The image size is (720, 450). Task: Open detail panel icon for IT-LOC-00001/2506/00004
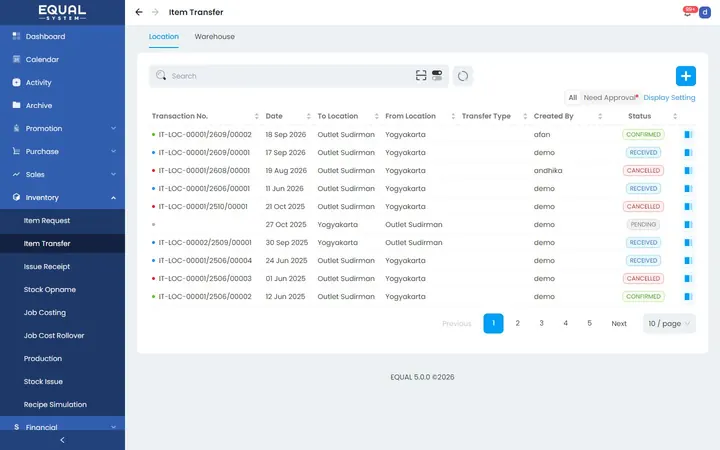click(x=688, y=260)
